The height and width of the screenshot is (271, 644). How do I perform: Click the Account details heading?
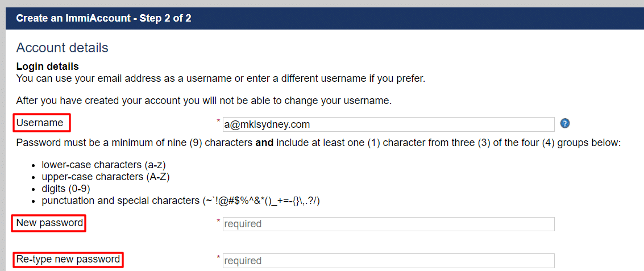point(62,48)
